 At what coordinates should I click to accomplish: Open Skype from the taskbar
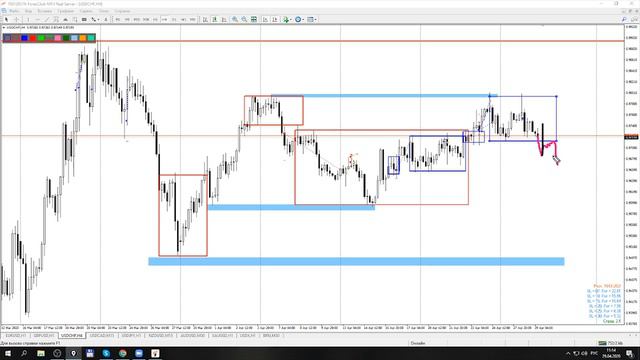[106, 353]
